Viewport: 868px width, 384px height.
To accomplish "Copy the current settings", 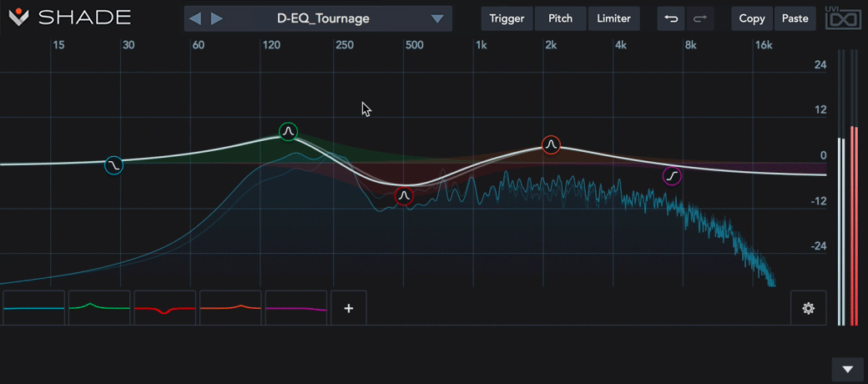I will (752, 18).
